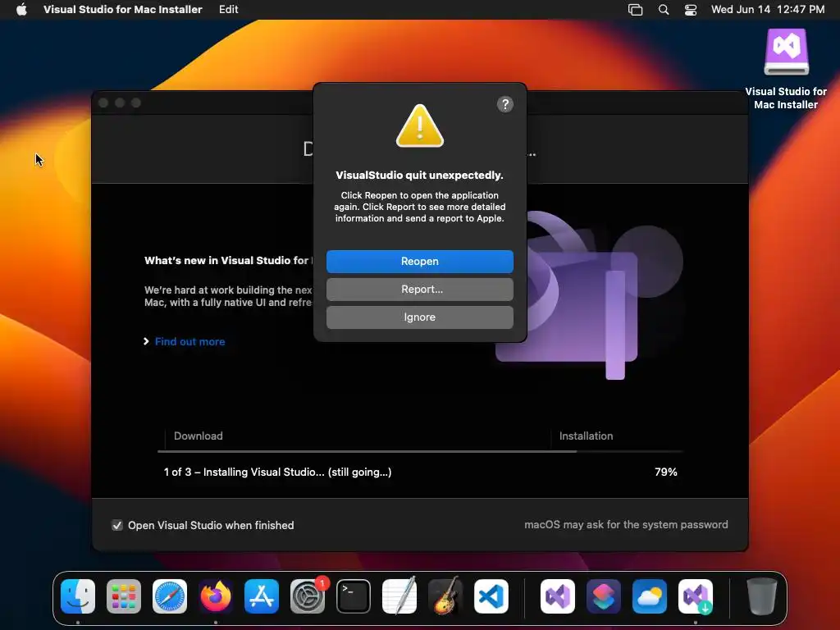The width and height of the screenshot is (840, 630).
Task: Open Launchpad from the dock
Action: (124, 596)
